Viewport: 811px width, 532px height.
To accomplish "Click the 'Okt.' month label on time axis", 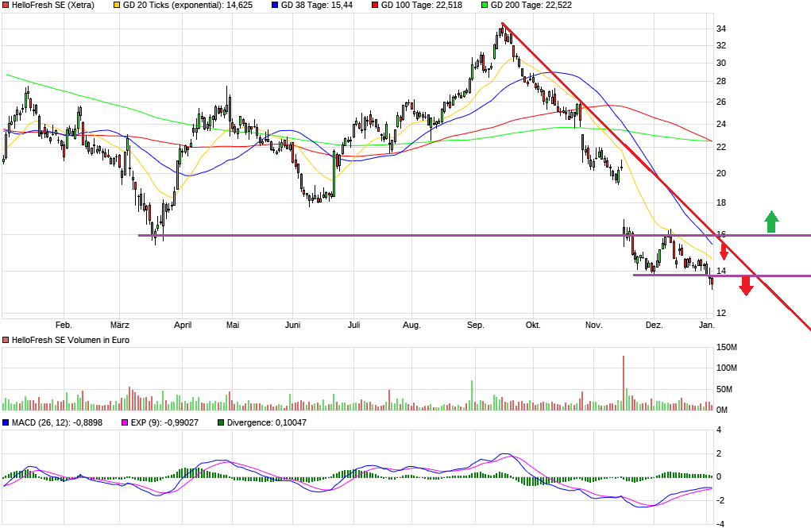I will tap(533, 326).
